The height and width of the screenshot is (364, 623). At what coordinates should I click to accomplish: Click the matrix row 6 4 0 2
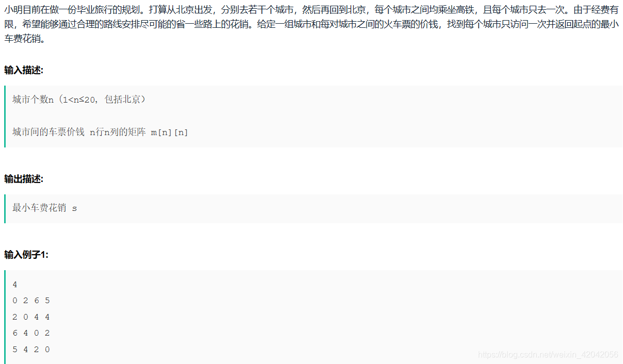pyautogui.click(x=31, y=333)
